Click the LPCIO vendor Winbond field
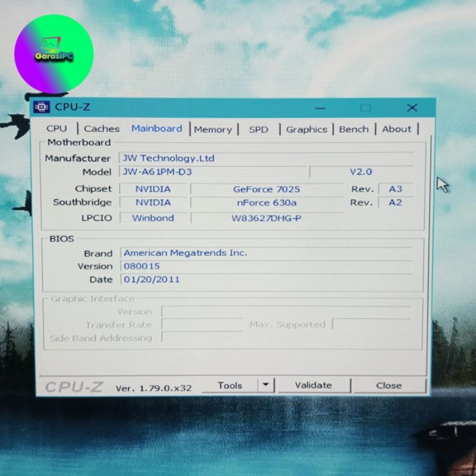Viewport: 476px width, 476px height. (154, 218)
